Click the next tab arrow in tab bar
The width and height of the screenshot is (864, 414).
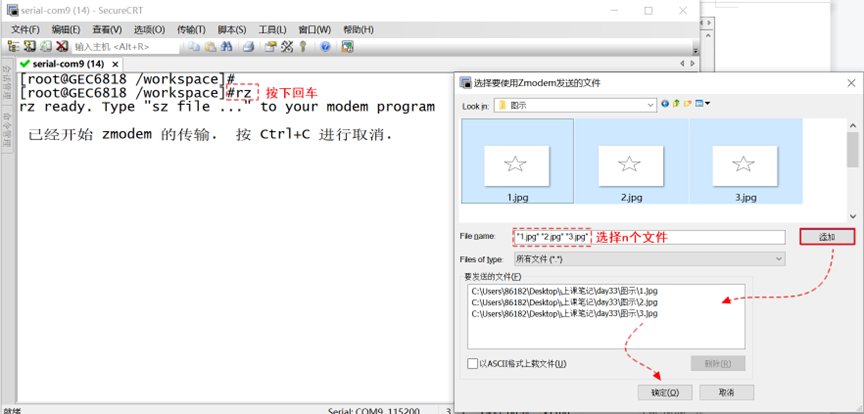point(693,64)
